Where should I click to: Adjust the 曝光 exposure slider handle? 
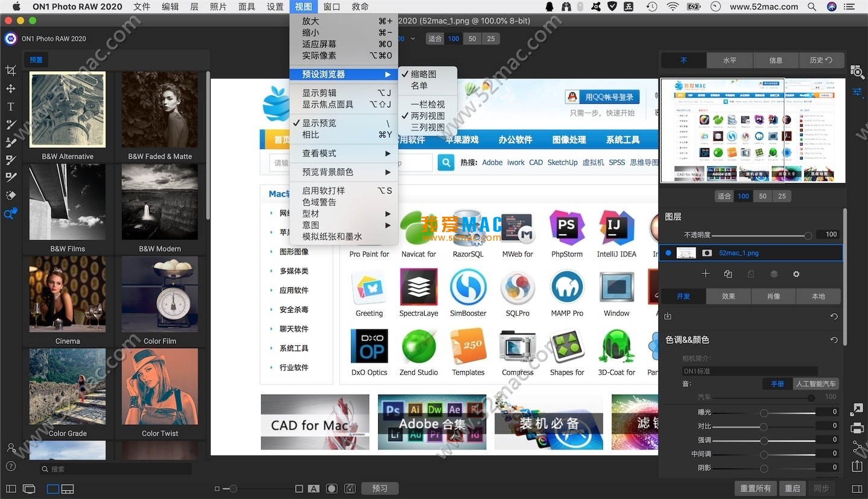point(764,413)
